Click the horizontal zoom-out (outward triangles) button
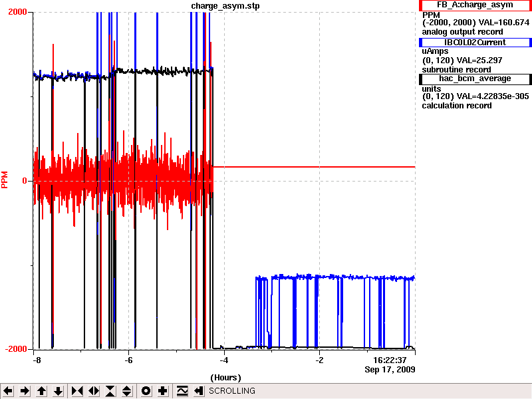The width and height of the screenshot is (532, 399). pos(94,391)
